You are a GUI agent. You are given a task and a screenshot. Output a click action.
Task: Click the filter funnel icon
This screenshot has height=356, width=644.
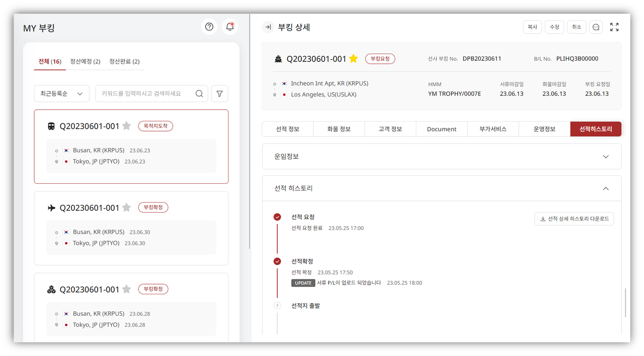point(220,94)
